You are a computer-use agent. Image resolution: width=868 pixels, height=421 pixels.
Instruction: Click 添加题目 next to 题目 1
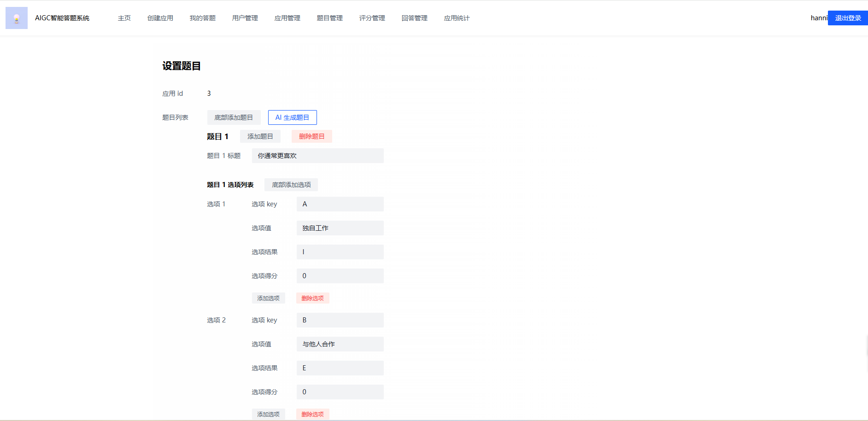(x=260, y=136)
